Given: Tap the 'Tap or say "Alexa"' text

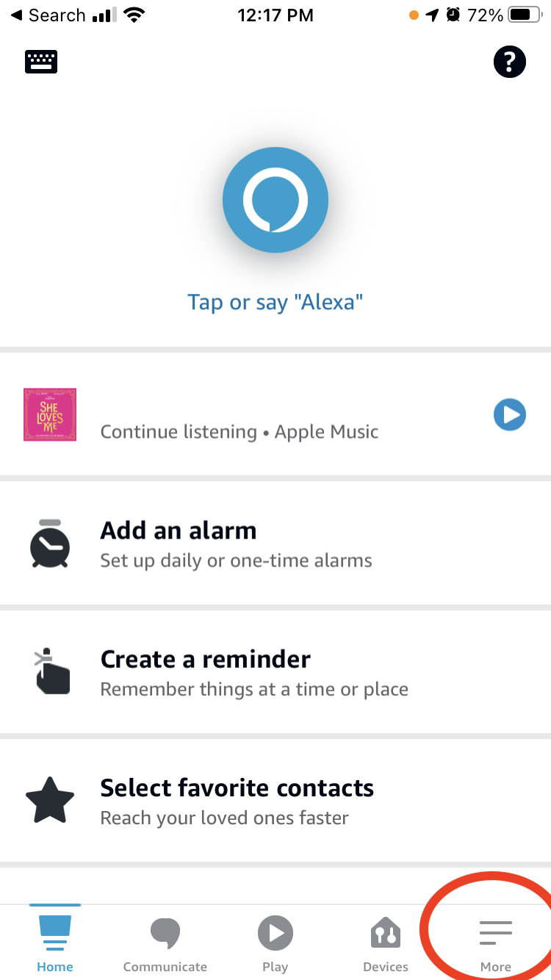Looking at the screenshot, I should click(275, 302).
